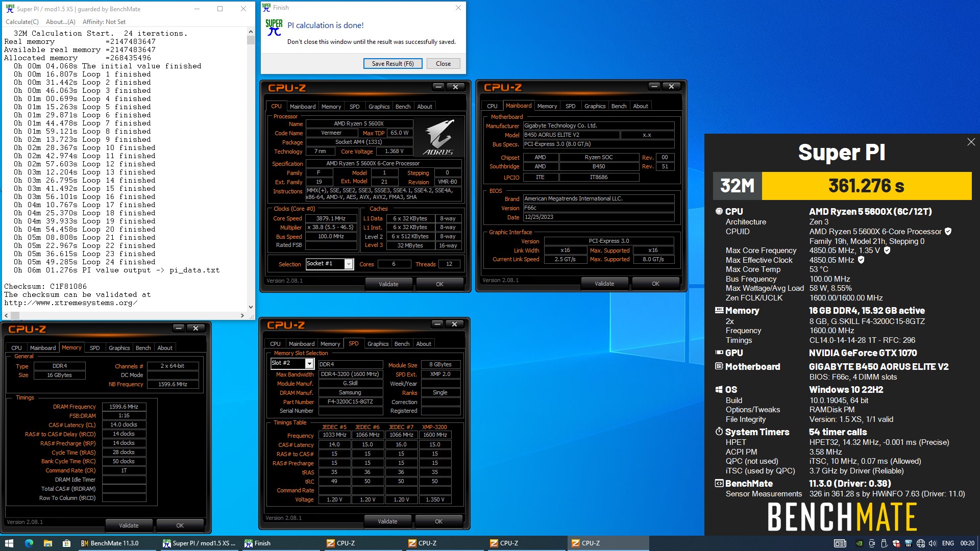Click the XMP-3200 timings column header
The width and height of the screenshot is (980, 551).
434,427
